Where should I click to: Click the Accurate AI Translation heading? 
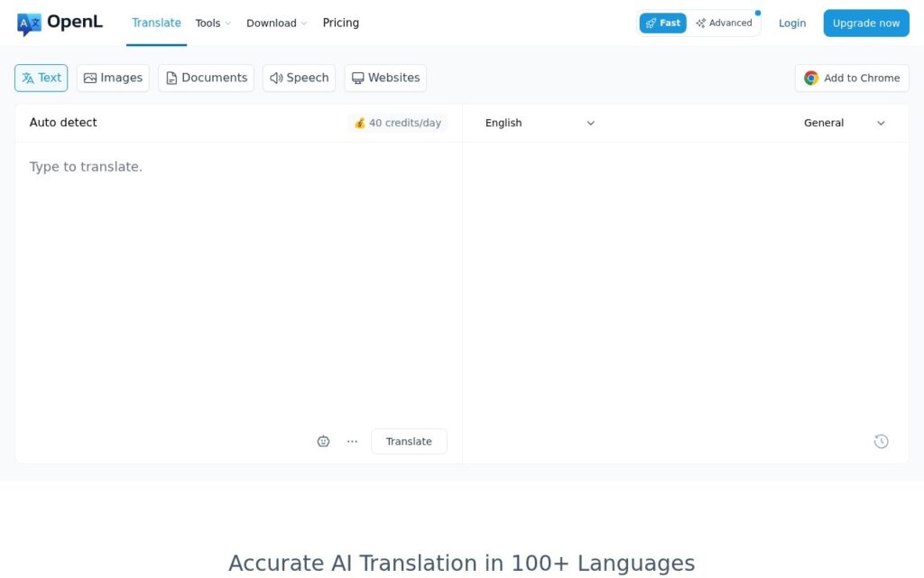(x=462, y=563)
